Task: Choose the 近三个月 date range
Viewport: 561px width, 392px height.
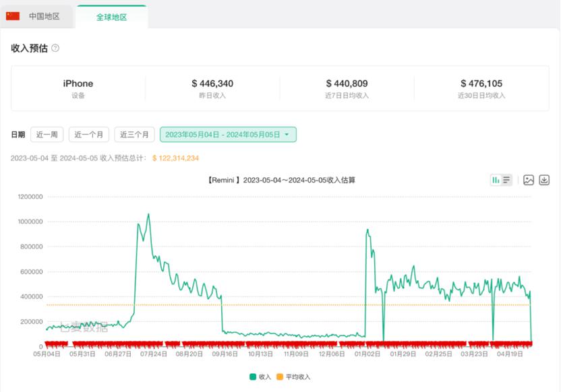Action: [x=134, y=134]
